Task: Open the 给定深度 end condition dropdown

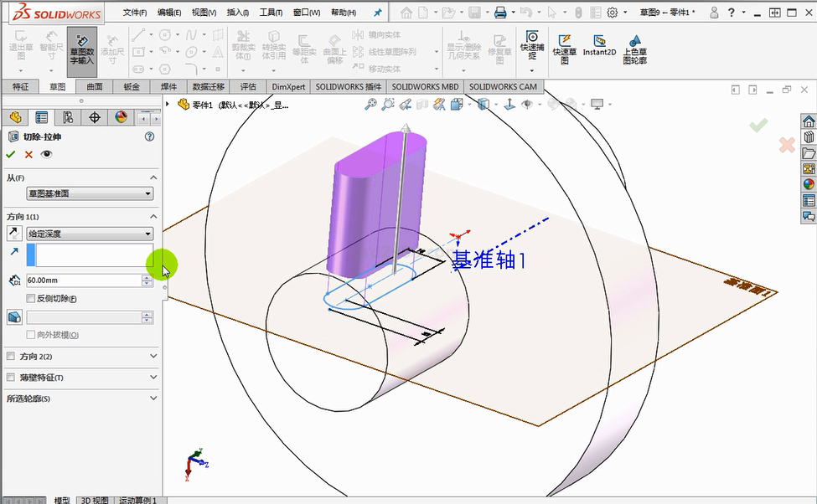Action: tap(90, 234)
